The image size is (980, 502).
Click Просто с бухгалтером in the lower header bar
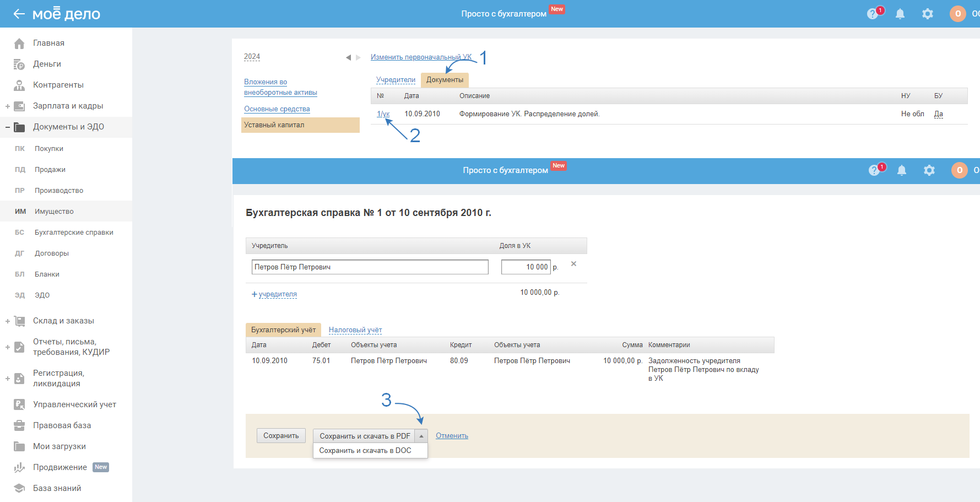coord(506,170)
